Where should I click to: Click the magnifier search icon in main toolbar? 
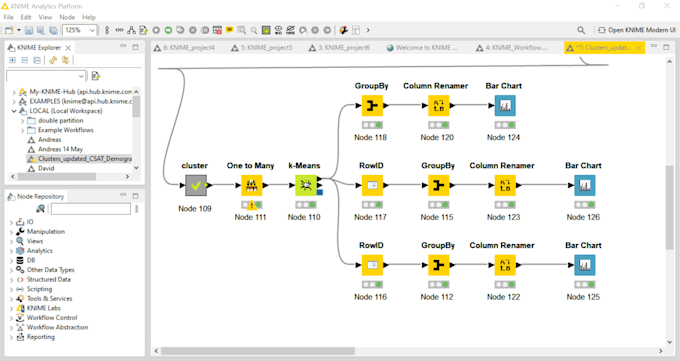(254, 30)
